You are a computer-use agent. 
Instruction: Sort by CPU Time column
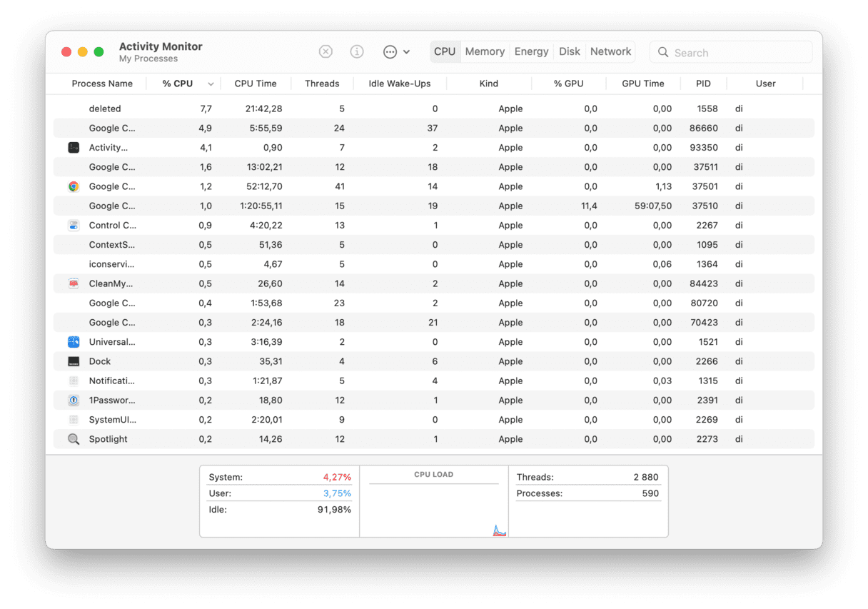click(x=256, y=84)
